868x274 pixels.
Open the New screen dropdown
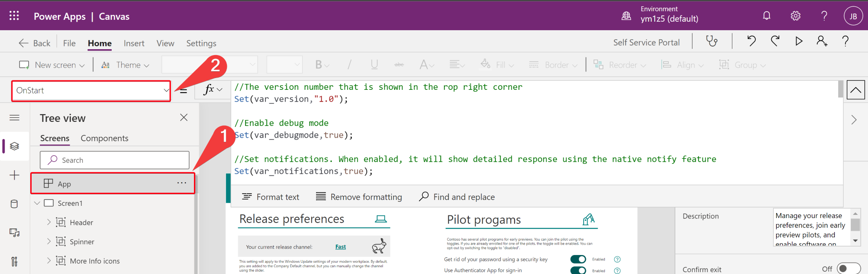click(52, 65)
